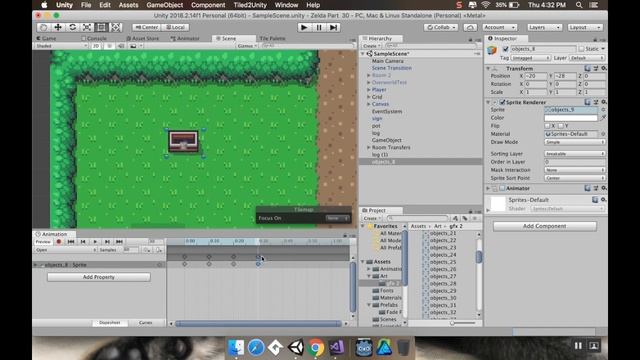Toggle objects_8 active checkbox in Inspector
640x360 pixels.
tap(505, 49)
